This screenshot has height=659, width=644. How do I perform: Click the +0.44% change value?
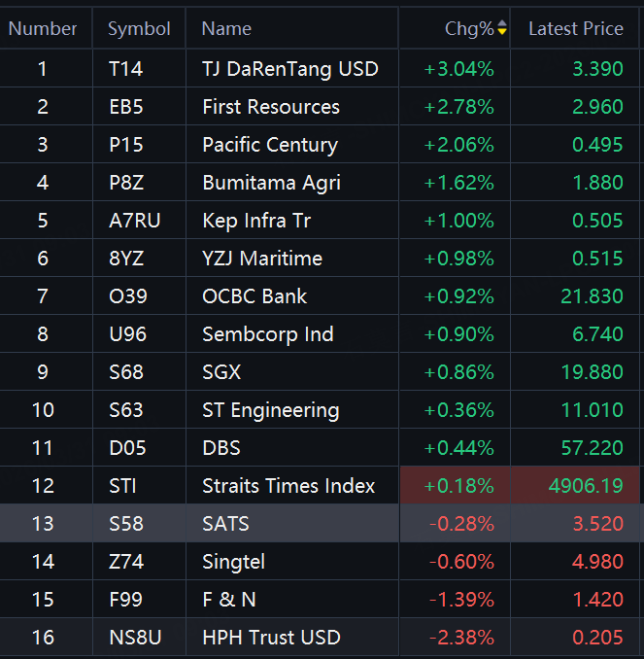pyautogui.click(x=458, y=448)
